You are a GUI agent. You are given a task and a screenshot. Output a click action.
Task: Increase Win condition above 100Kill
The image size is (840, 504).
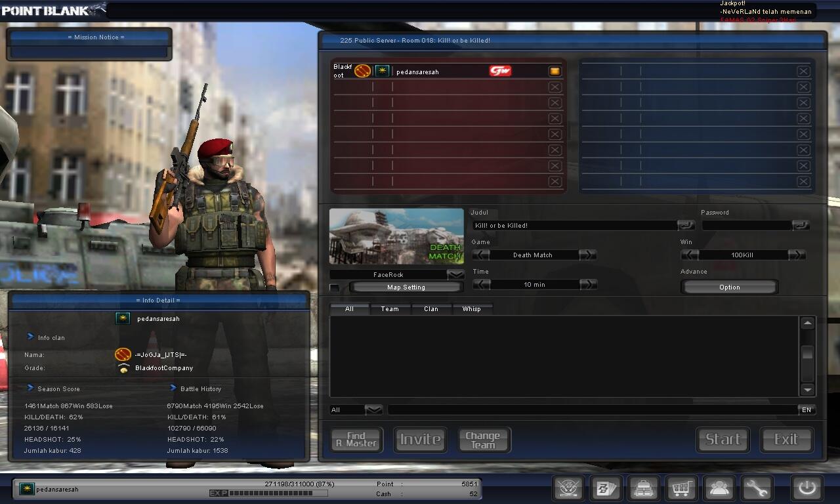pyautogui.click(x=797, y=255)
